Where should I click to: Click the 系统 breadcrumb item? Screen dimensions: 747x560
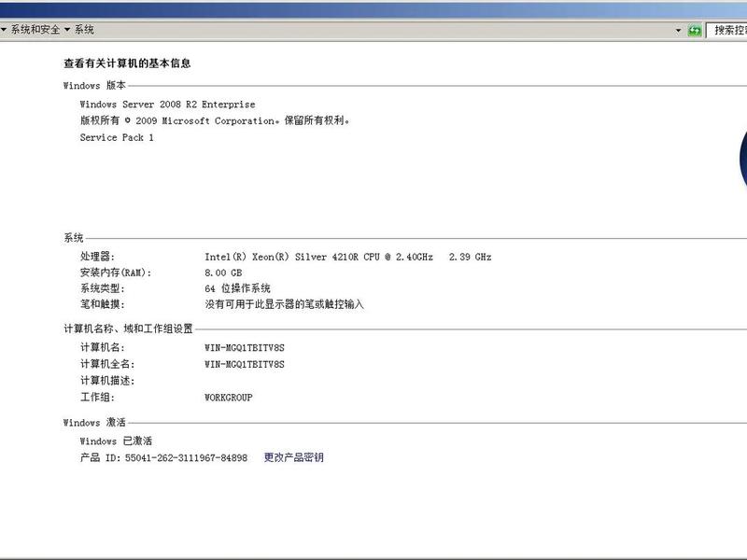click(84, 30)
